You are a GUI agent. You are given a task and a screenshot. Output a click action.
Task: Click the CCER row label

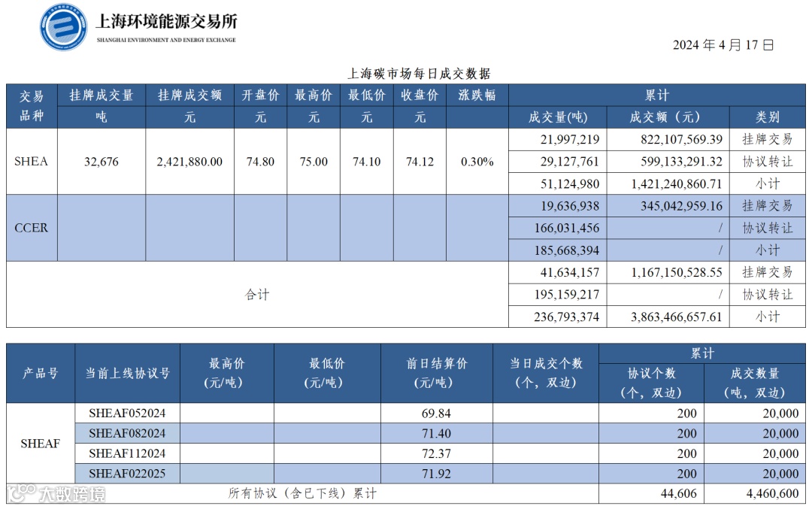point(31,228)
